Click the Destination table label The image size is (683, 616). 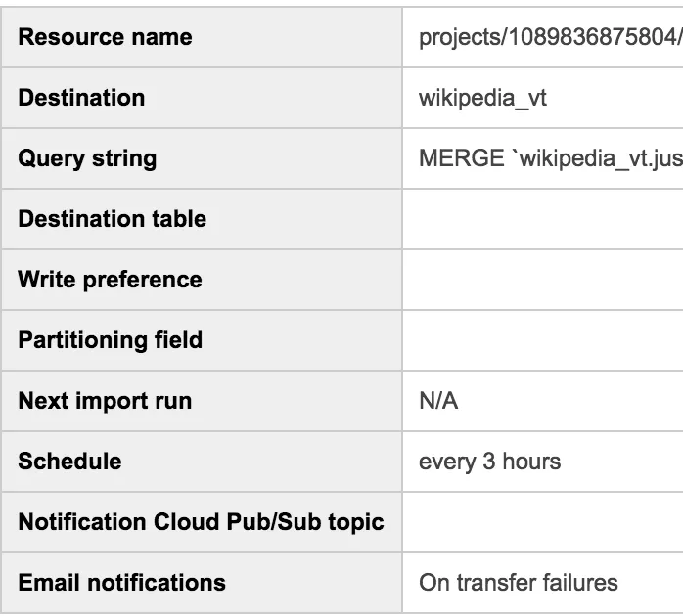click(112, 219)
